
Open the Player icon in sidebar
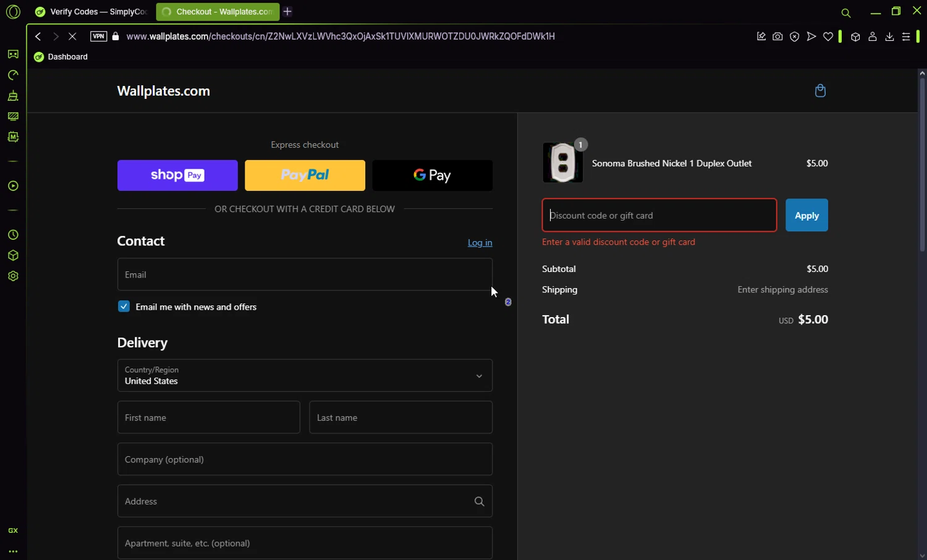(13, 186)
